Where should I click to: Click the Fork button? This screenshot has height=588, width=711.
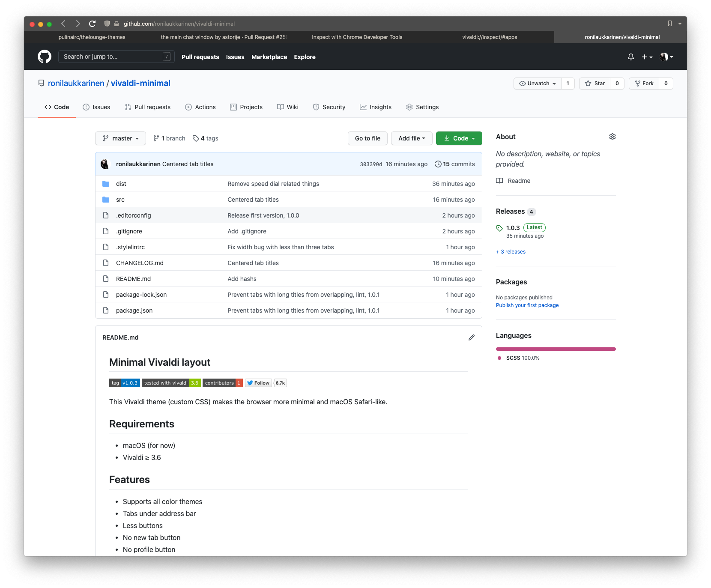[x=644, y=84]
